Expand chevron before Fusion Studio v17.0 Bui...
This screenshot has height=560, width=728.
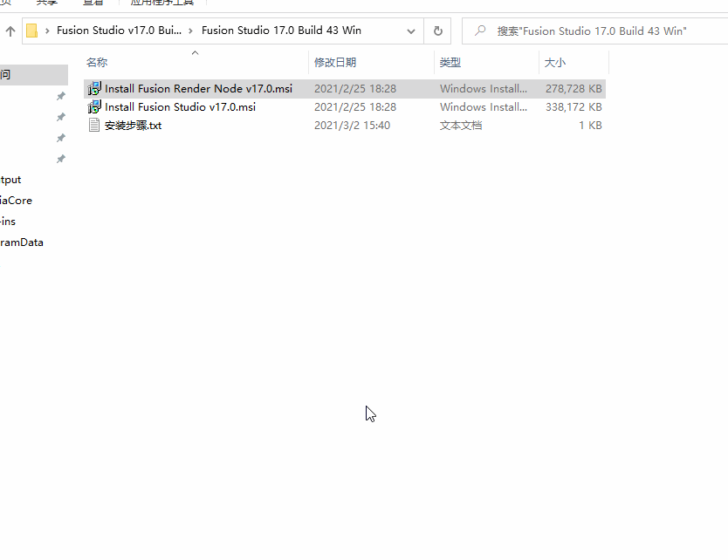(47, 31)
